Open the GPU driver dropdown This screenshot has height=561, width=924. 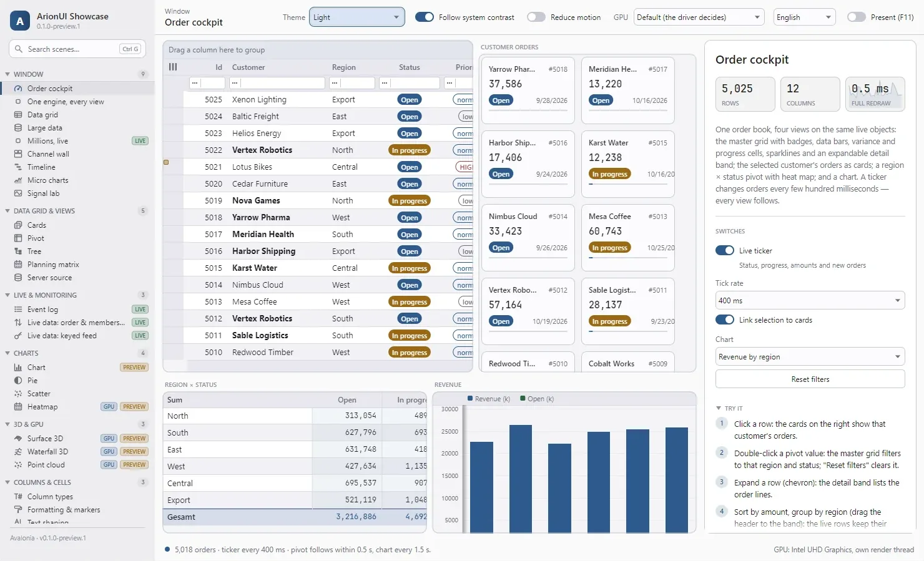coord(699,17)
